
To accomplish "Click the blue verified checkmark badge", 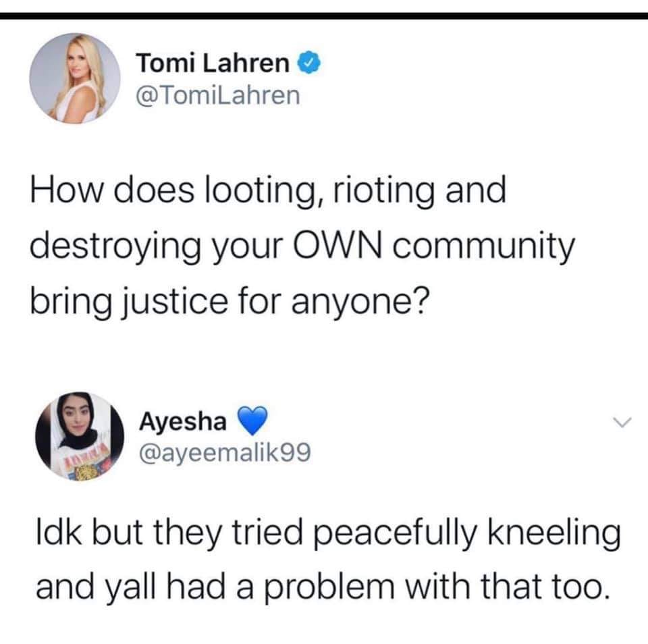I will pos(309,63).
